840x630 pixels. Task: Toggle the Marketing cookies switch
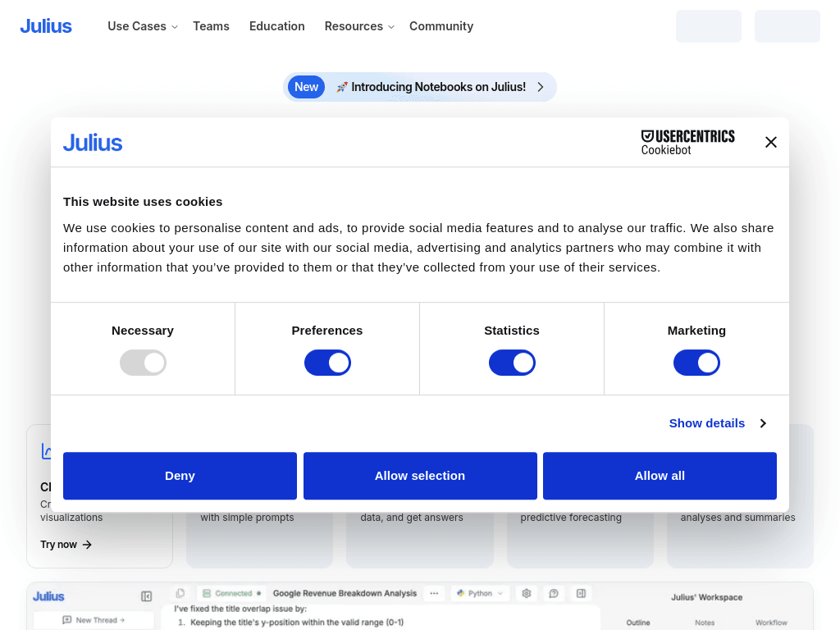pyautogui.click(x=696, y=363)
